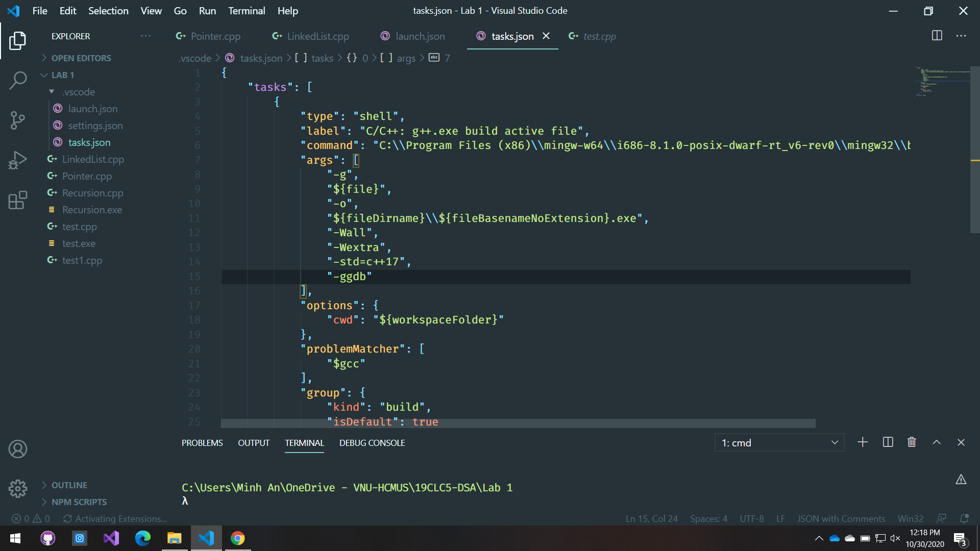Image resolution: width=980 pixels, height=551 pixels.
Task: Open the Help menu
Action: point(288,11)
